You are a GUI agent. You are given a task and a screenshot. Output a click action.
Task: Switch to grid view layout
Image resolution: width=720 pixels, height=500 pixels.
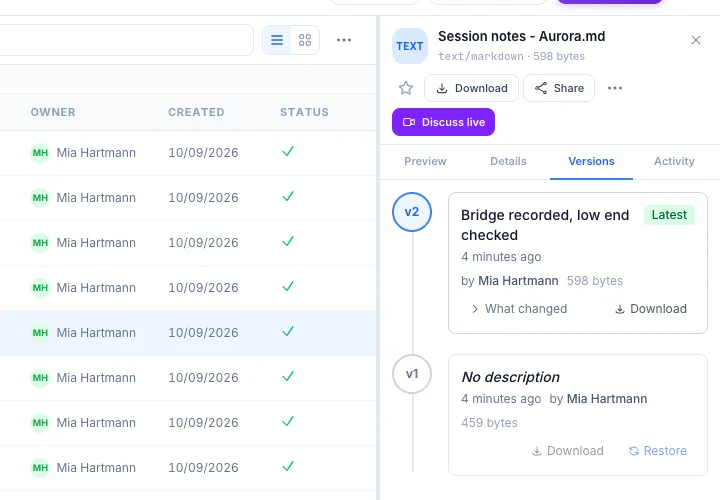[x=305, y=40]
